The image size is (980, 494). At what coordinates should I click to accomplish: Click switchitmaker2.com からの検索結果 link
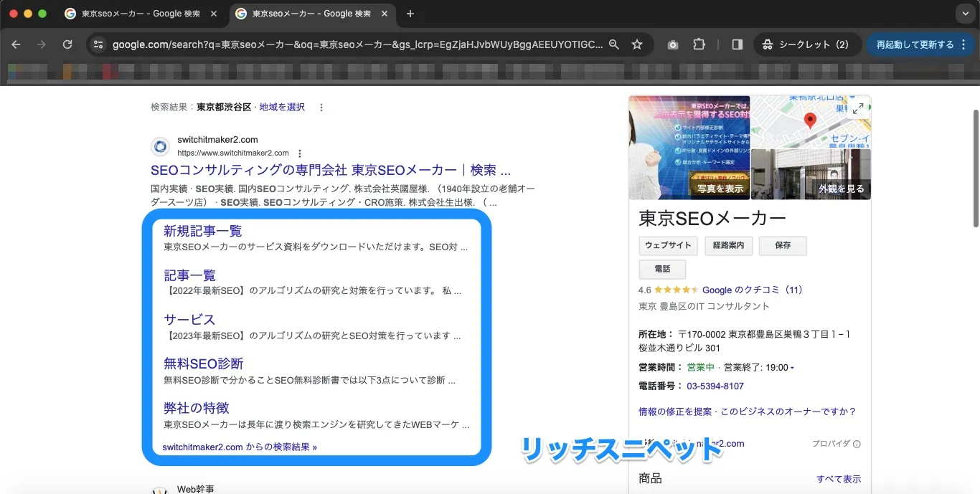coord(240,447)
